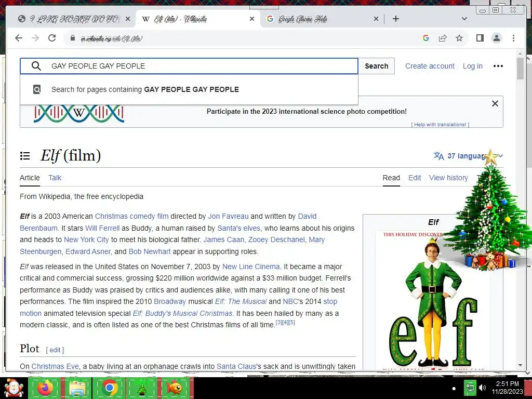Open the Christmas Eve link

(x=55, y=366)
